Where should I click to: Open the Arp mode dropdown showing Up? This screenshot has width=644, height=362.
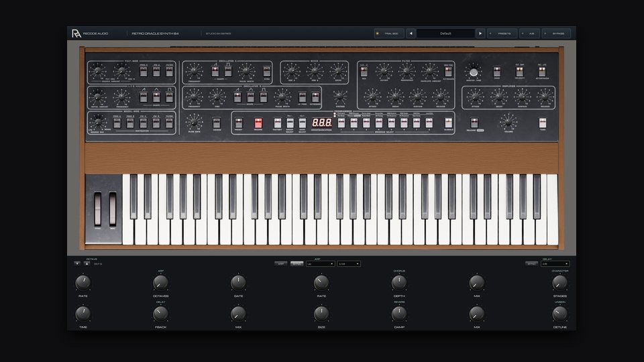(x=321, y=264)
